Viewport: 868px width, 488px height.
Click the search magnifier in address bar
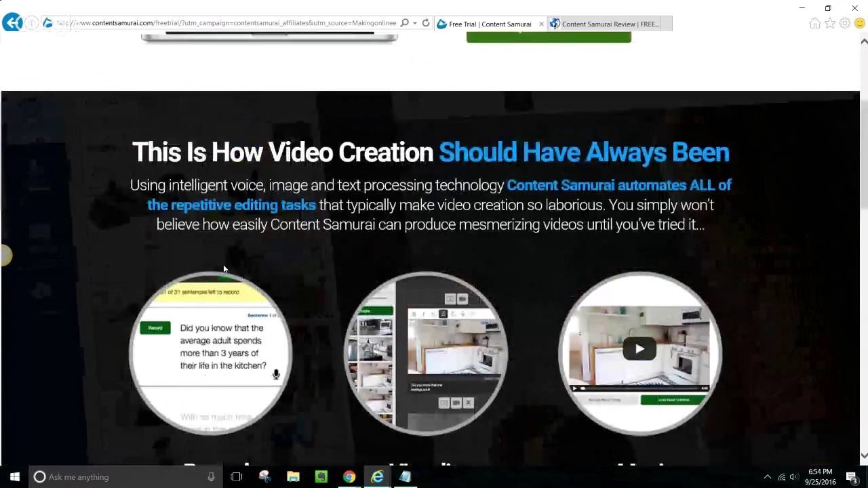[405, 23]
